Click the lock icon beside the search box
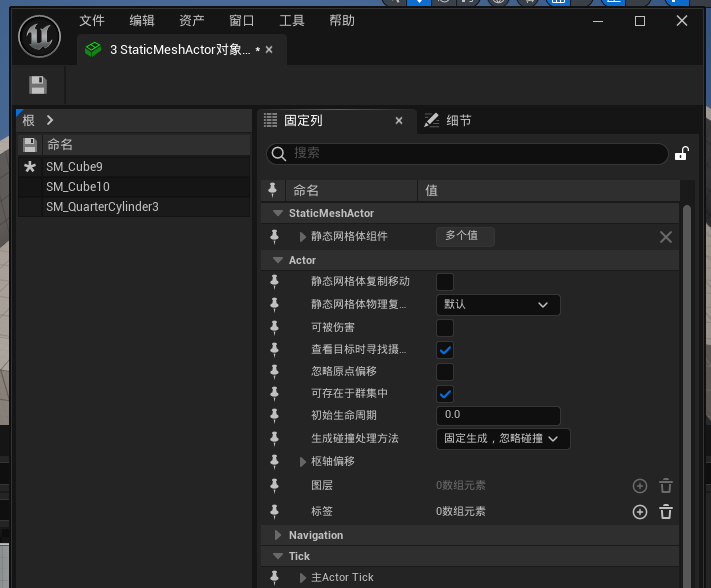This screenshot has width=711, height=588. coord(681,154)
